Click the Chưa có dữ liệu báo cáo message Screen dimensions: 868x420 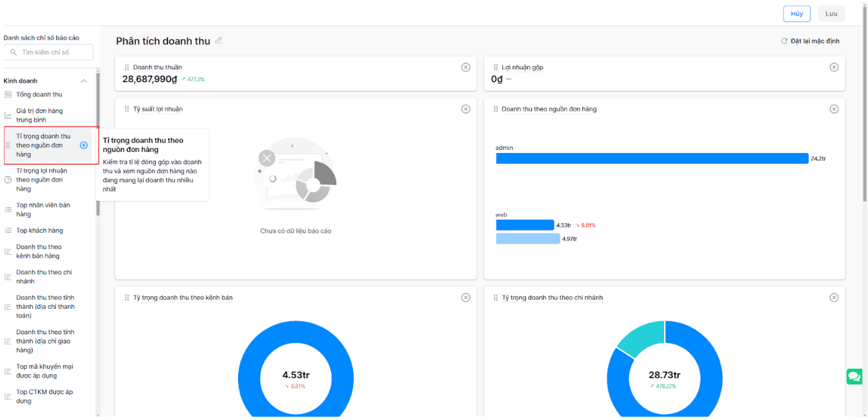coord(296,231)
